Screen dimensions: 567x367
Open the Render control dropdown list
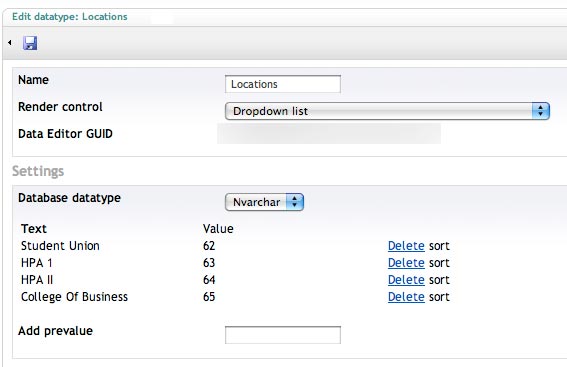pos(387,111)
